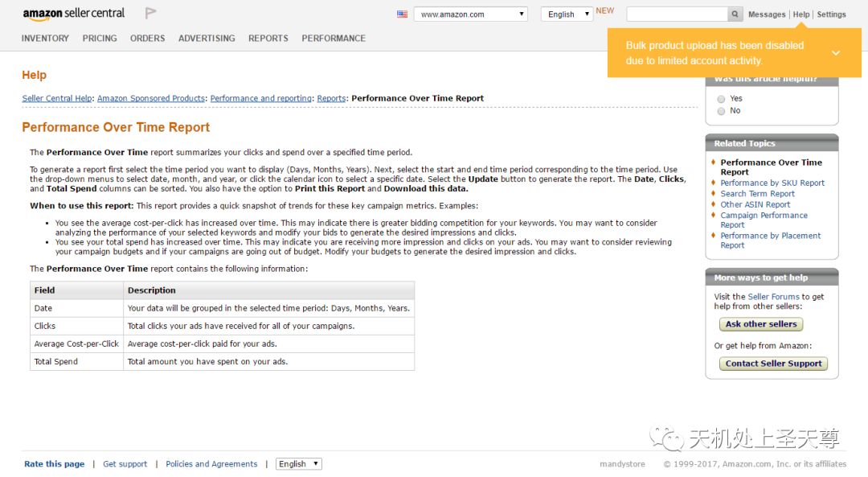Click the More ways to get help header
Image resolution: width=868 pixels, height=477 pixels.
click(772, 278)
